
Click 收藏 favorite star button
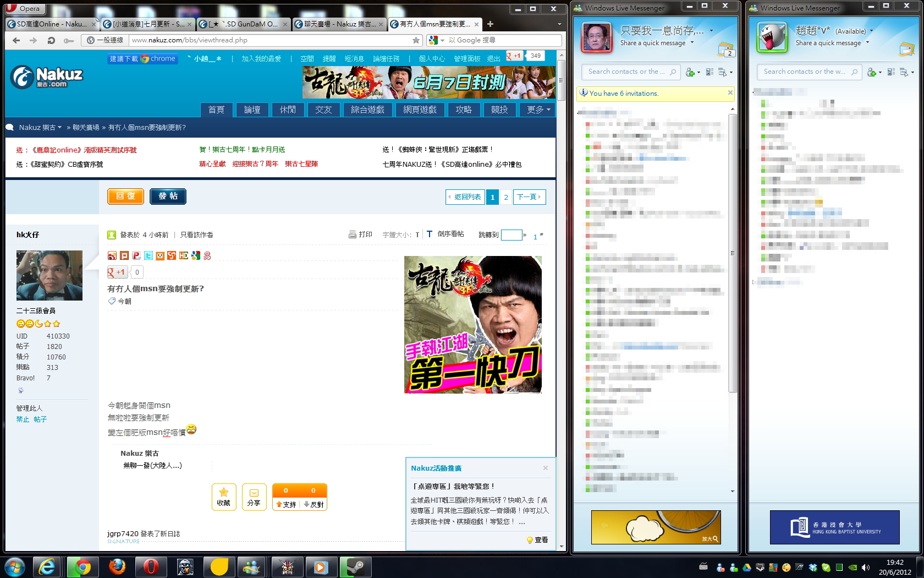click(224, 497)
